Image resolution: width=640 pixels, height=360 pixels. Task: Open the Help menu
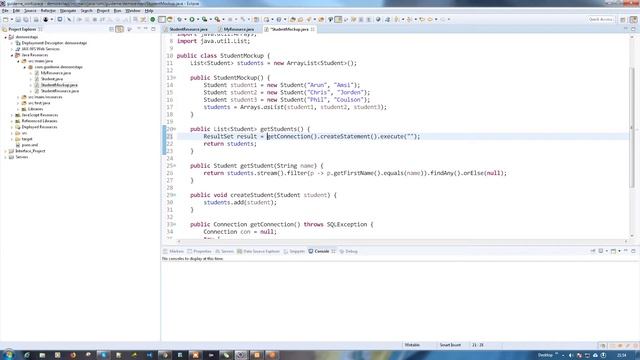(x=149, y=11)
